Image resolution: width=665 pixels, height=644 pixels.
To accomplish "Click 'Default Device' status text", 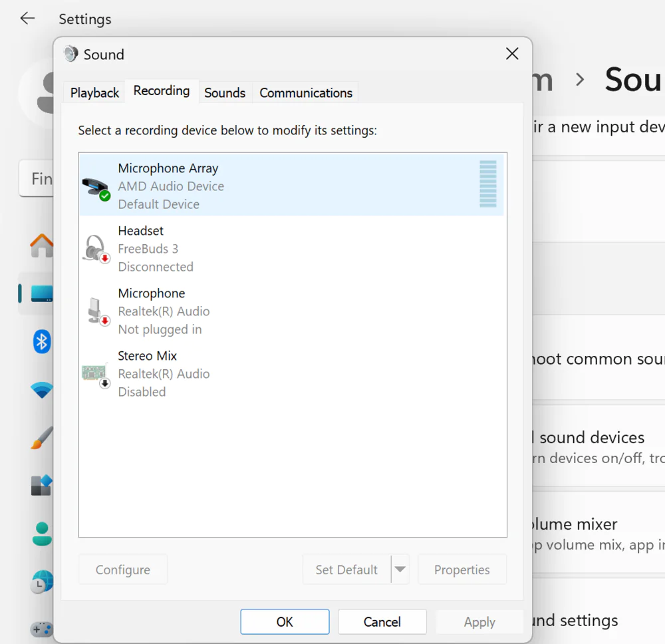I will 159,204.
